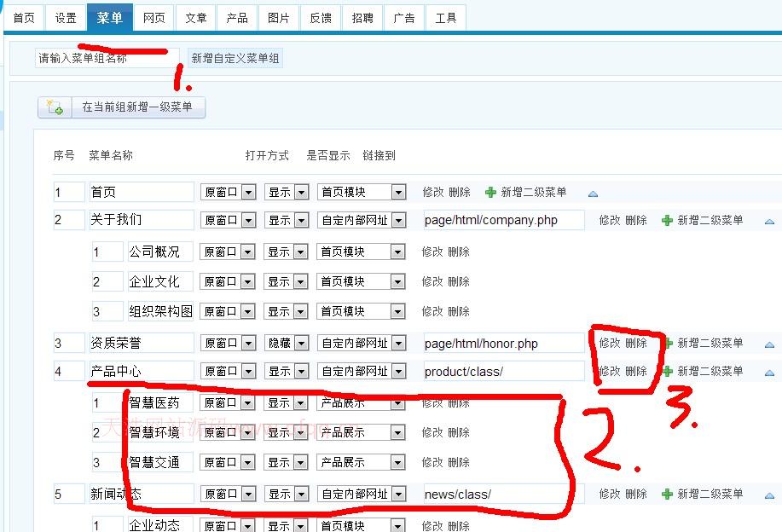
Task: Click 新增二级菜单 in 产品中心 row
Action: coord(710,372)
